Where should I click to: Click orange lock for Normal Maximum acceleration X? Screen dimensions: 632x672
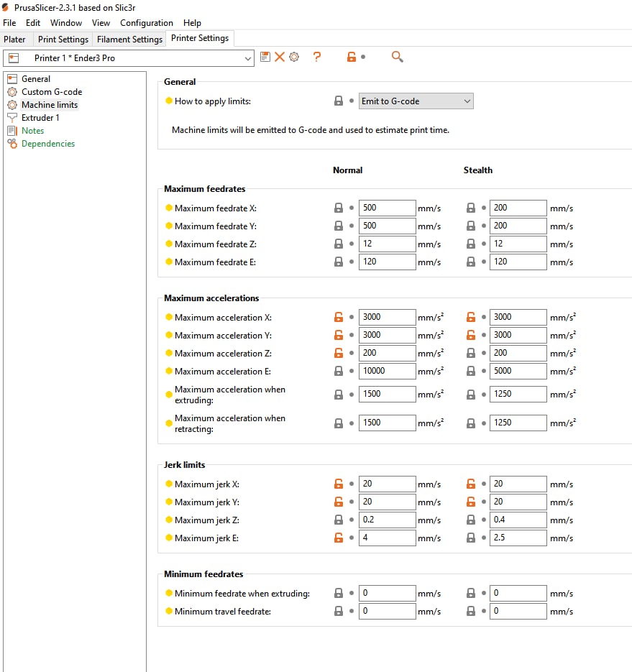[339, 317]
